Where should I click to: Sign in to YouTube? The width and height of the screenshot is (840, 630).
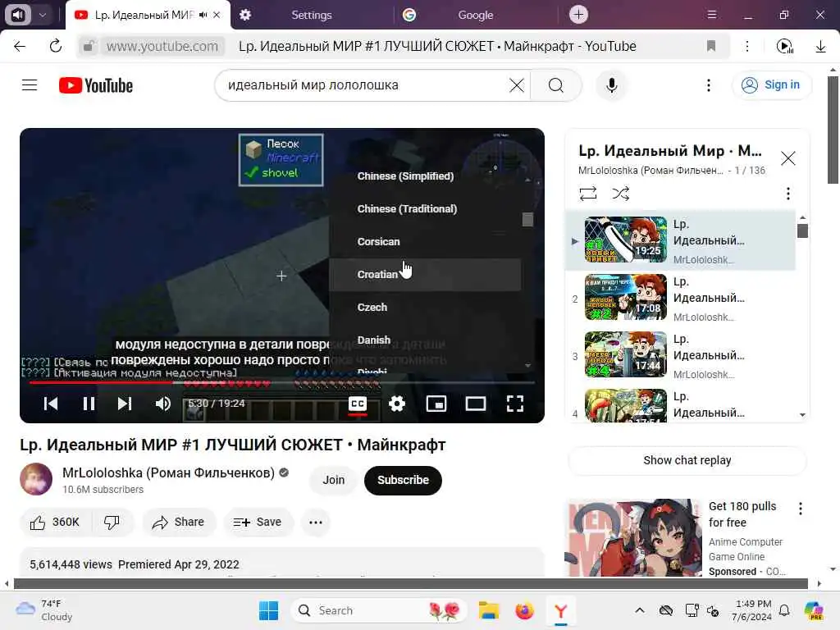pos(771,85)
